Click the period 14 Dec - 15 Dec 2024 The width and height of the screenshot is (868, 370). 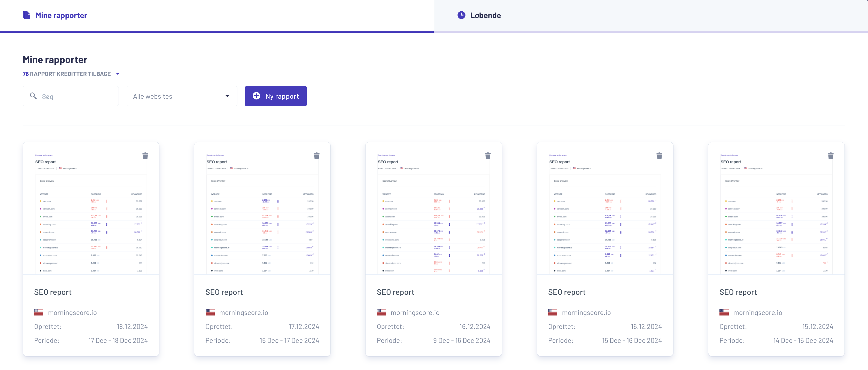pyautogui.click(x=803, y=341)
